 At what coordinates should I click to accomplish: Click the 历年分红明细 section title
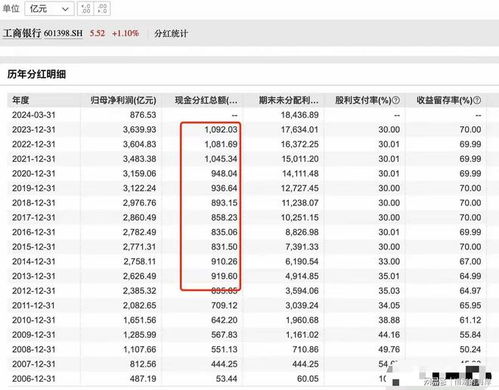[37, 74]
